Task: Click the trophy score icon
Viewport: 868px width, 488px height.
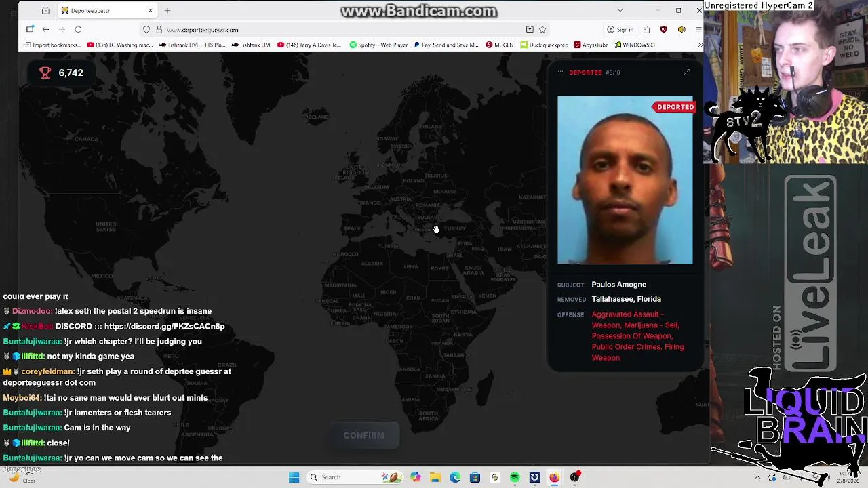Action: coord(45,73)
